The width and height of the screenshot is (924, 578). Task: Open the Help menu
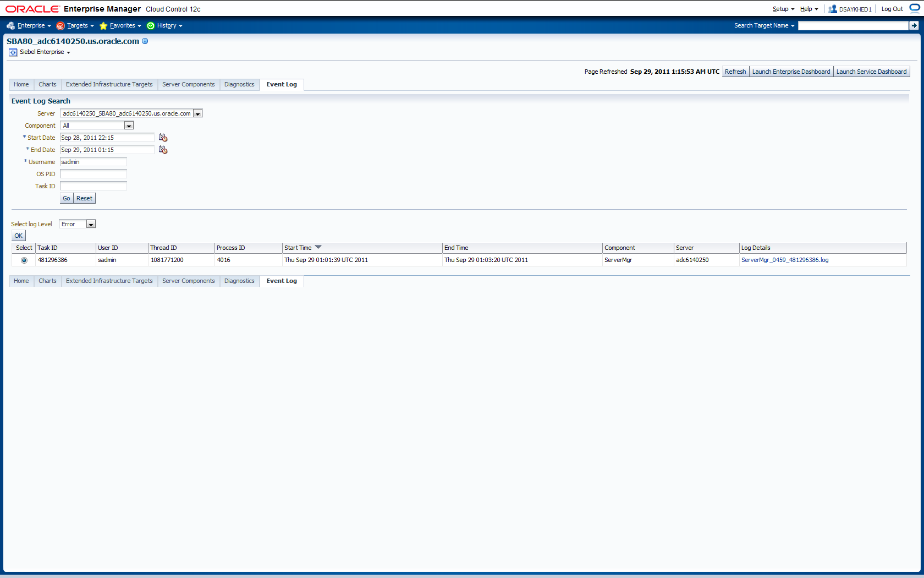coord(809,9)
